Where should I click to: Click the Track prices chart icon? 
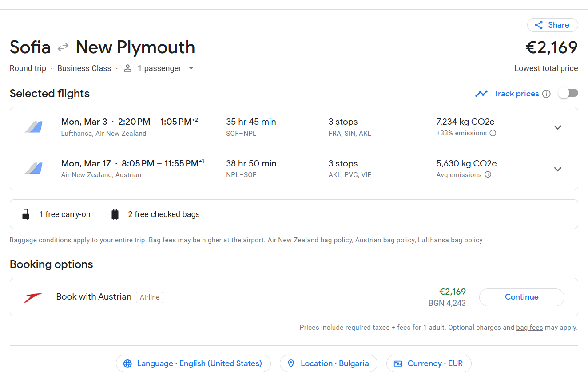(x=481, y=94)
